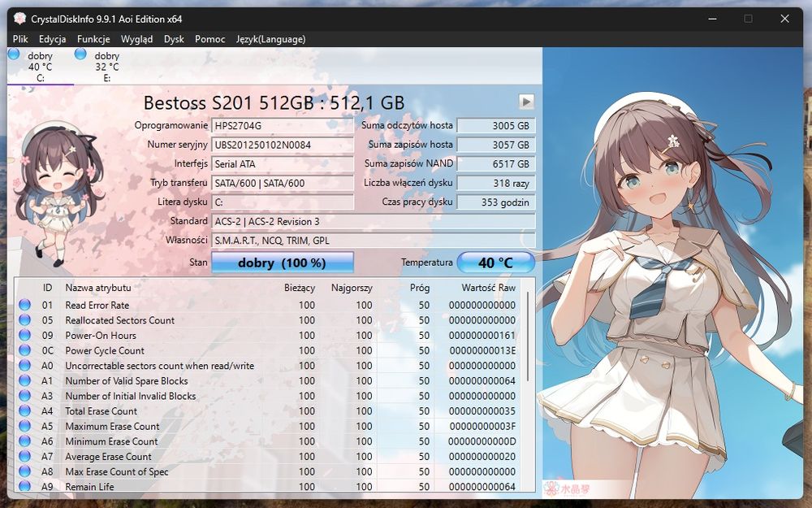Select the Total Erase Count attribute name

pos(101,410)
